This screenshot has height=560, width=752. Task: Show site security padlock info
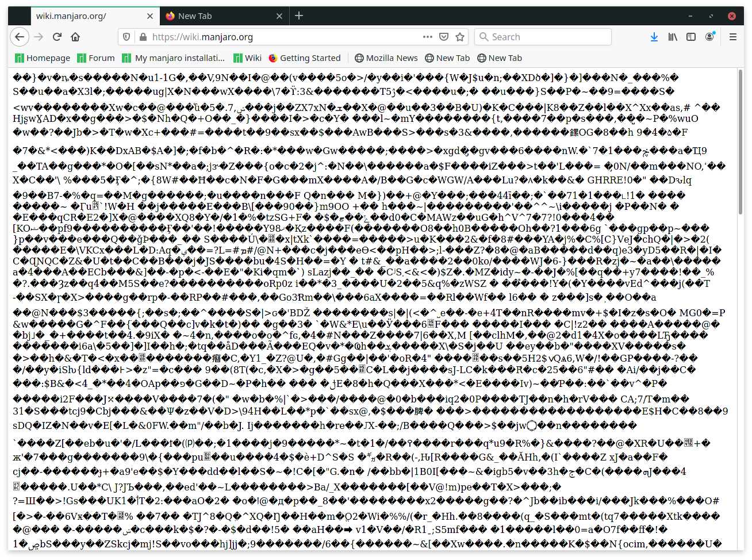point(143,37)
